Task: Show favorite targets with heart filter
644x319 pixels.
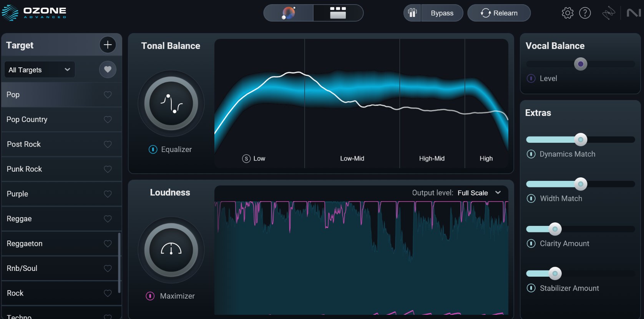Action: tap(108, 69)
